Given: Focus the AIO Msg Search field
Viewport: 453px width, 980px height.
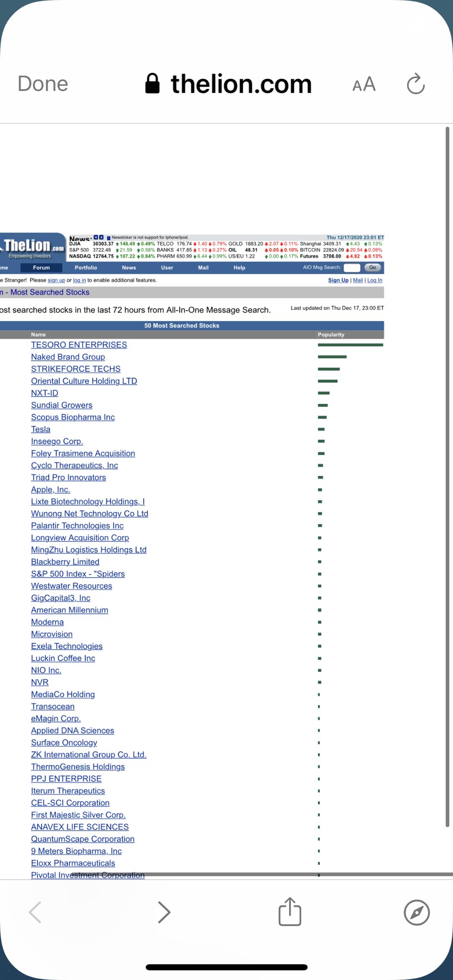Looking at the screenshot, I should click(352, 267).
